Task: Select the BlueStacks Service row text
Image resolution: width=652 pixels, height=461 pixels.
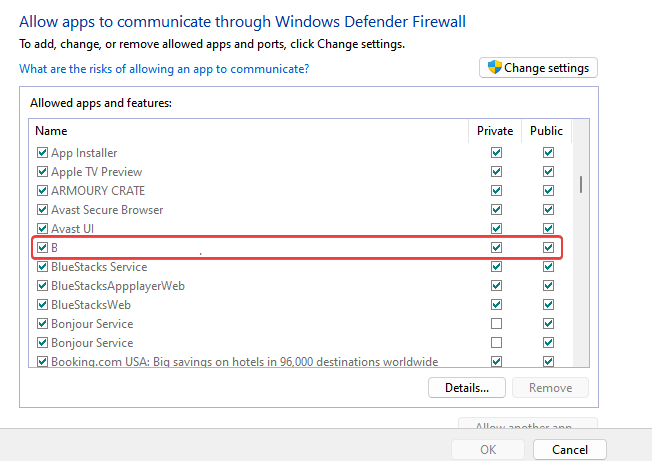Action: 99,266
